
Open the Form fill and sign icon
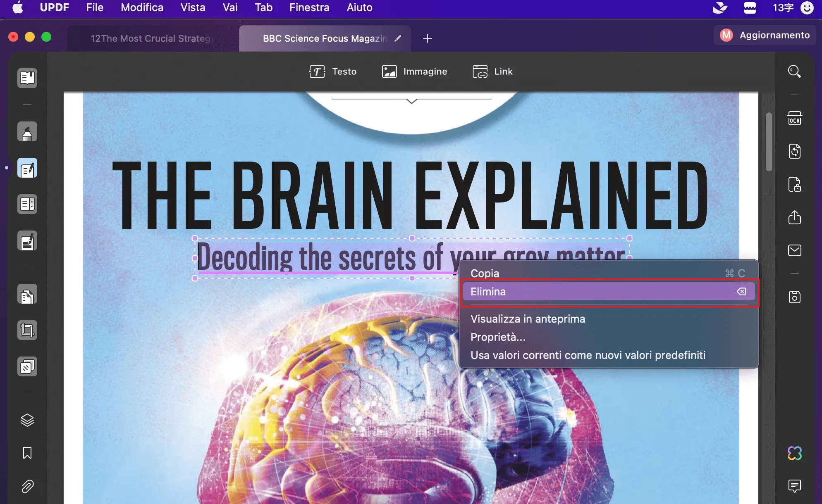(x=27, y=241)
